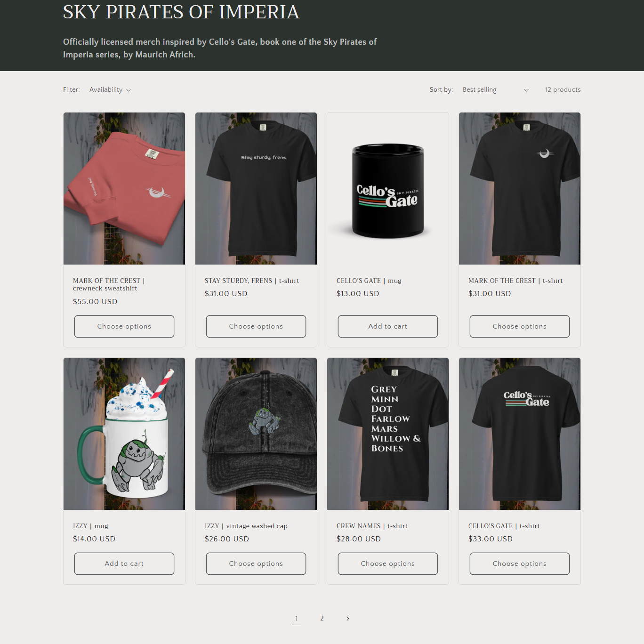Select page 1 in pagination
644x644 pixels.
(297, 619)
